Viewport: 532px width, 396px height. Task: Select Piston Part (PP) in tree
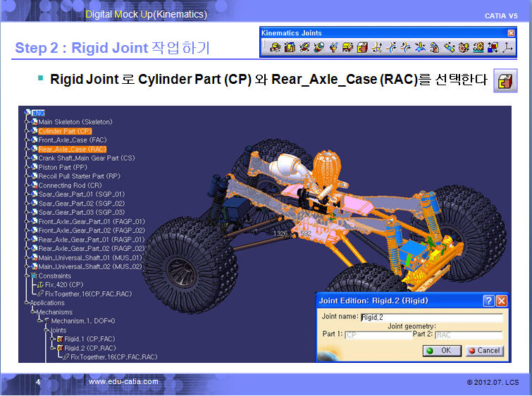[x=63, y=168]
